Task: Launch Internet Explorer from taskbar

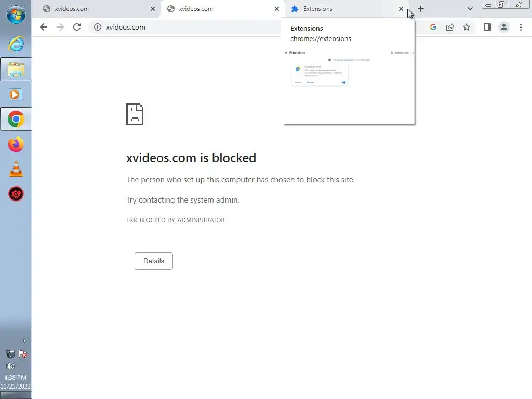Action: coord(16,44)
